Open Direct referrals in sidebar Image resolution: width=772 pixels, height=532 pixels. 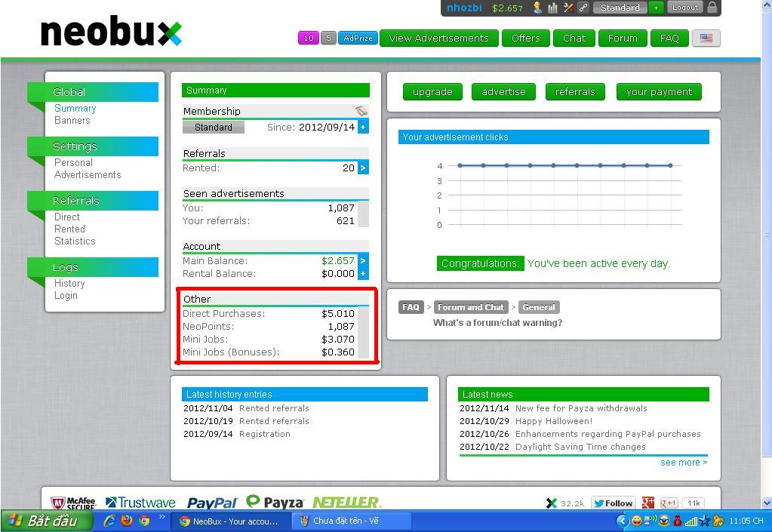point(66,217)
